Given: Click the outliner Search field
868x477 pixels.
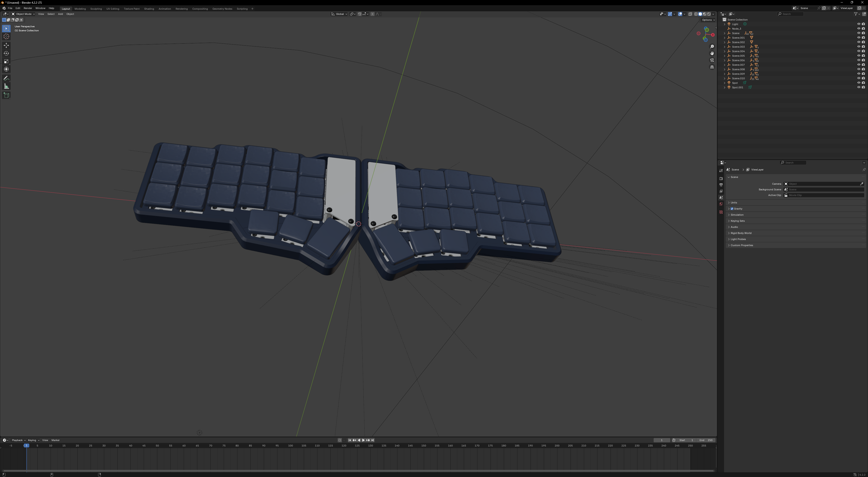Looking at the screenshot, I should point(790,14).
